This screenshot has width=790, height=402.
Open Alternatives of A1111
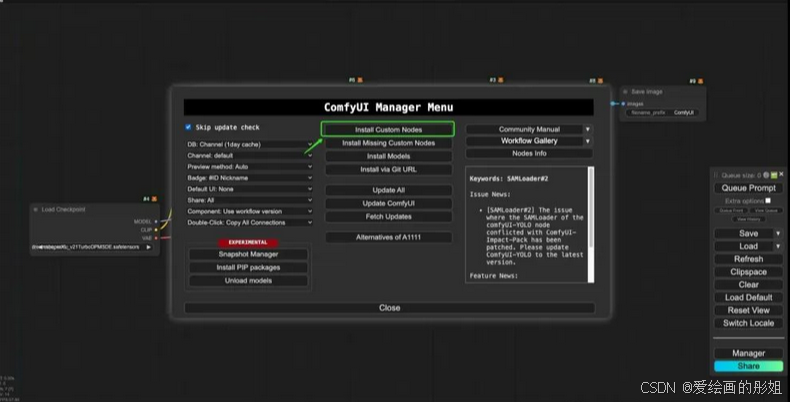pos(388,237)
